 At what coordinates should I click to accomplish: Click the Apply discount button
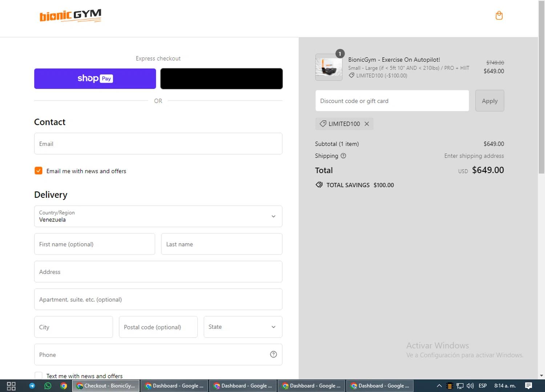coord(489,101)
